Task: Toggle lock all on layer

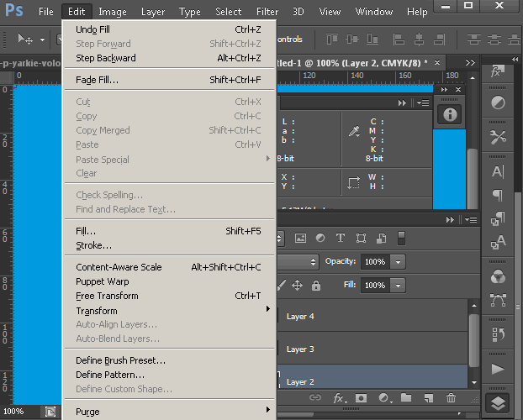Action: tap(316, 286)
